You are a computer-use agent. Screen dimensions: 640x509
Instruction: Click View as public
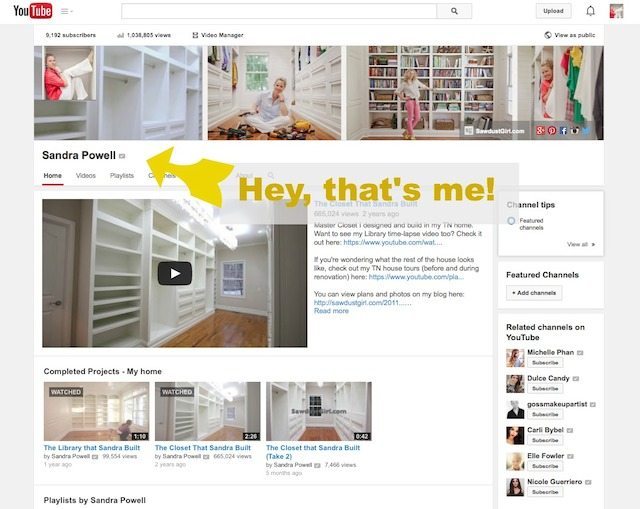[570, 35]
